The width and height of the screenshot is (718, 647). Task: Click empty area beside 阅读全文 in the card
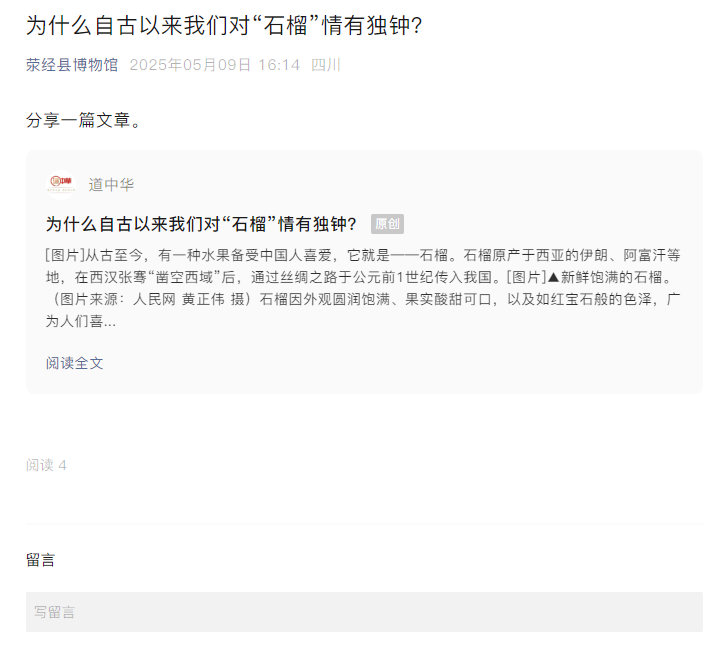[x=394, y=363]
